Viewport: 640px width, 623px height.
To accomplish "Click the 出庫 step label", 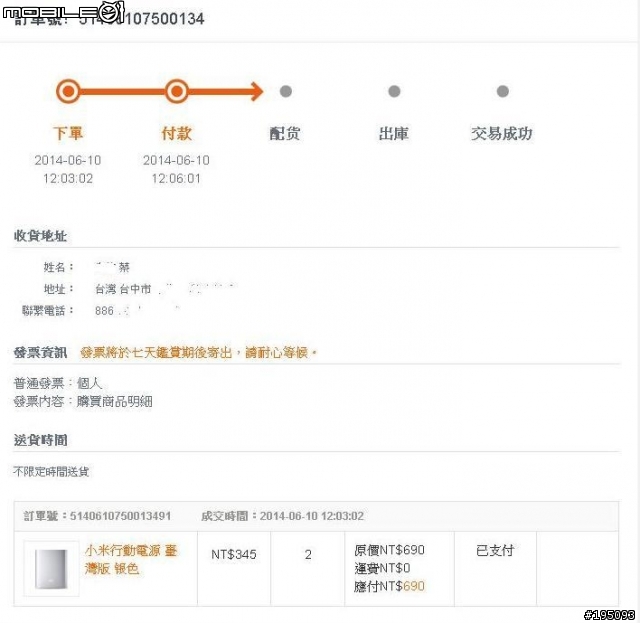I will pos(394,134).
